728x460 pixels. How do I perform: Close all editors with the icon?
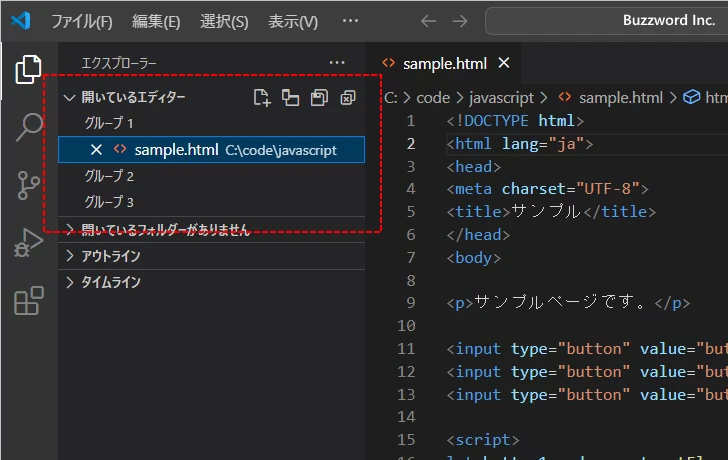[x=348, y=97]
